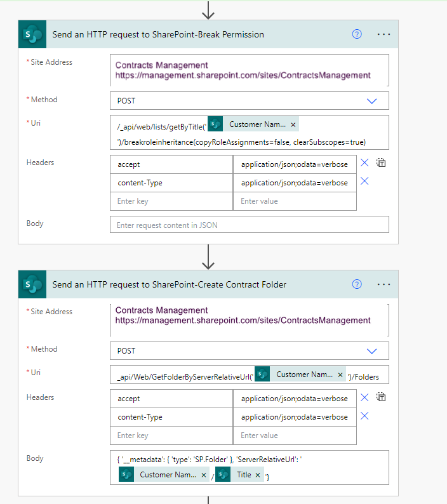Select Title token in Create Folder Body
This screenshot has width=447, height=504.
239,474
